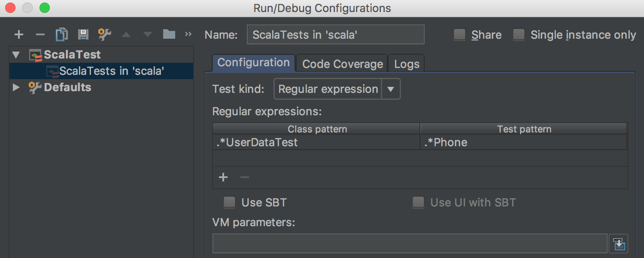Remove the selected configuration with minus icon
This screenshot has width=644, height=258.
pyautogui.click(x=40, y=34)
